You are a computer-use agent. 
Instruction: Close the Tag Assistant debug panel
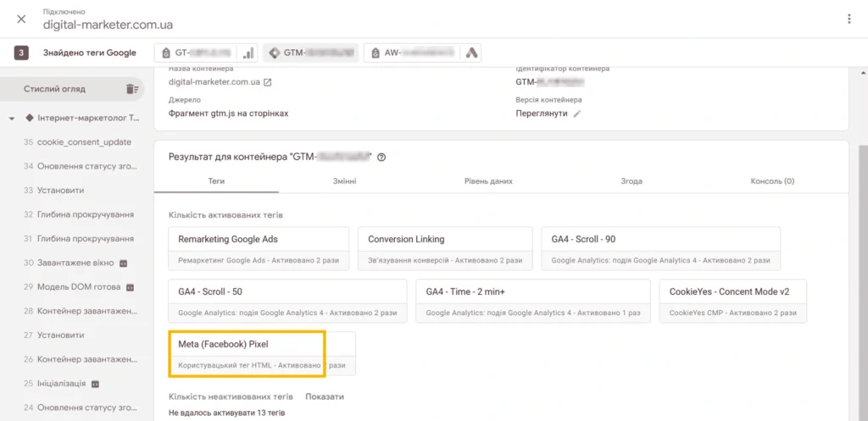pos(21,19)
